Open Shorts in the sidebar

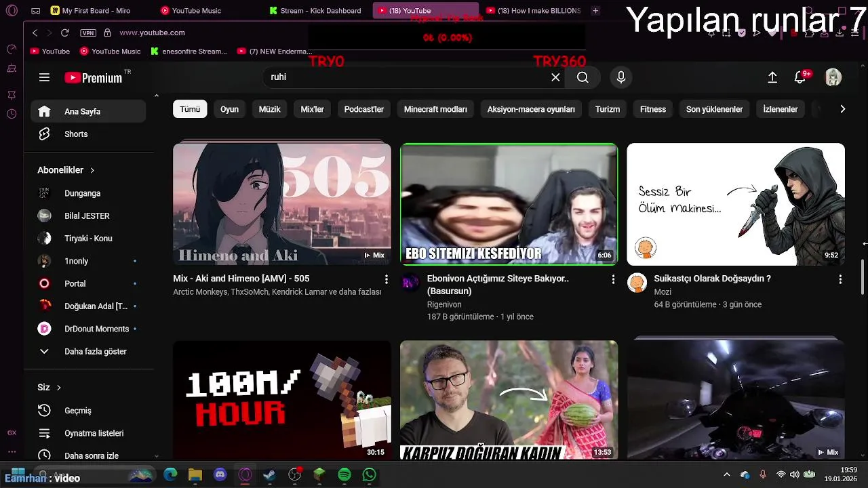(x=88, y=134)
